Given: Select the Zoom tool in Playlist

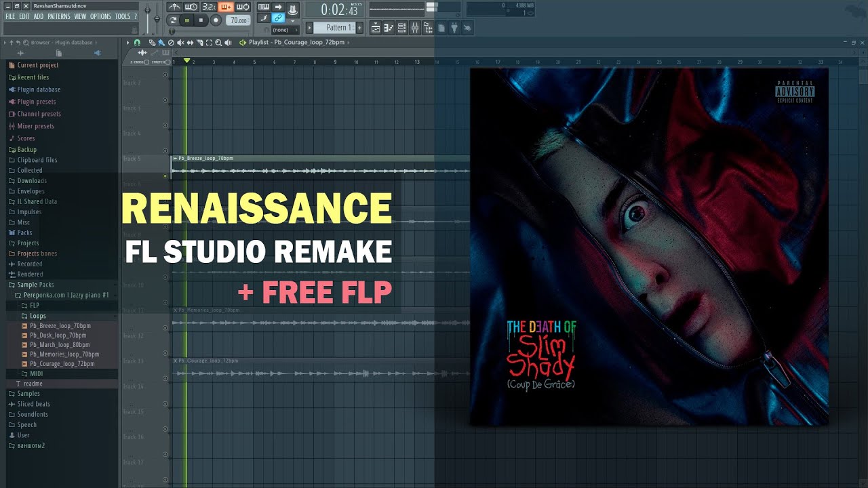Looking at the screenshot, I should (218, 43).
